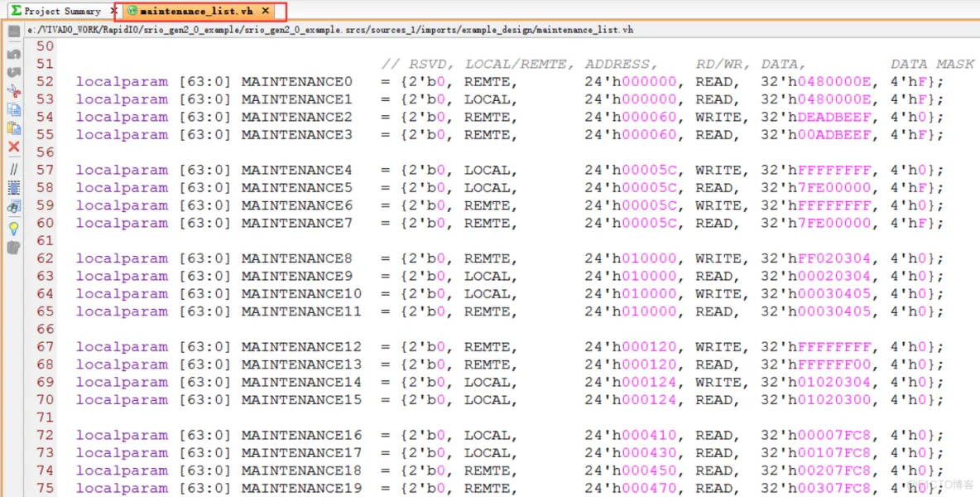Click the 32'hFFFFFF00 data value
This screenshot has width=980, height=497.
[815, 364]
